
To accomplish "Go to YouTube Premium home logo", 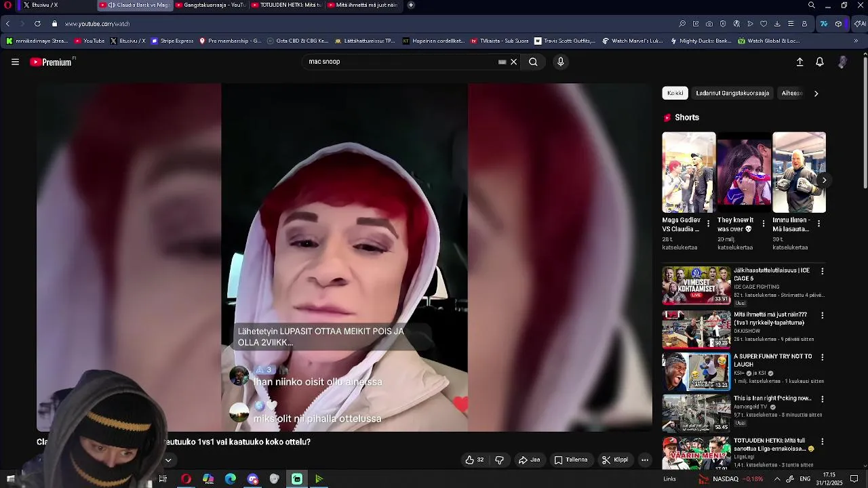I will point(51,62).
